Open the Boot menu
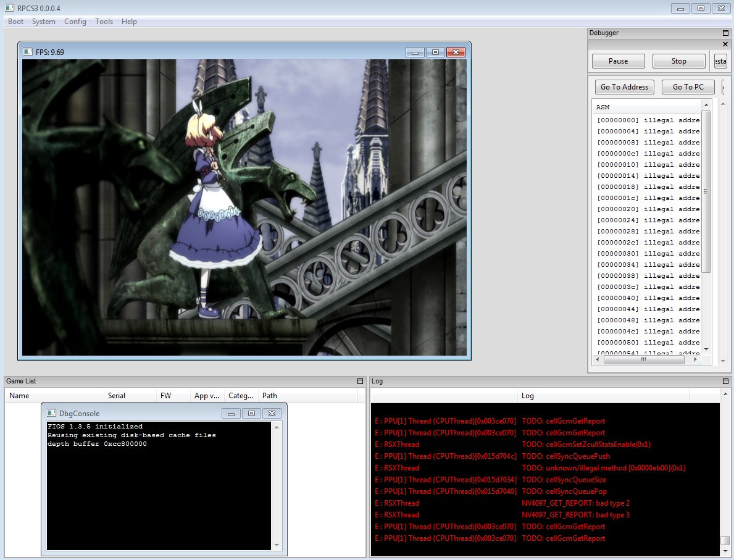 (15, 22)
